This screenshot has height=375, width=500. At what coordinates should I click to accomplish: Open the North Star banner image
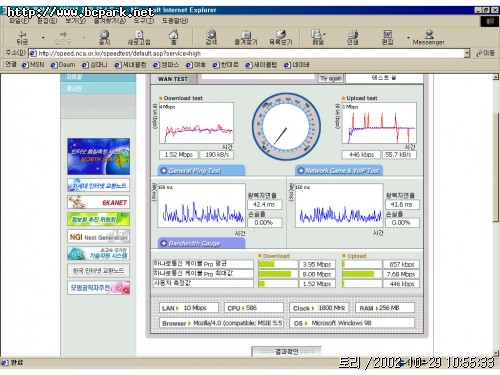pos(98,156)
